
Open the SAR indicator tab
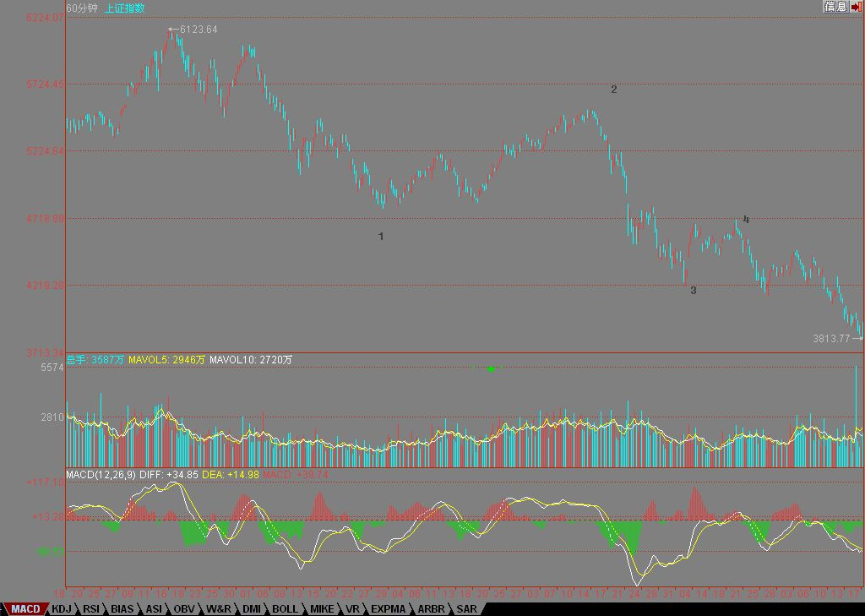pos(466,609)
